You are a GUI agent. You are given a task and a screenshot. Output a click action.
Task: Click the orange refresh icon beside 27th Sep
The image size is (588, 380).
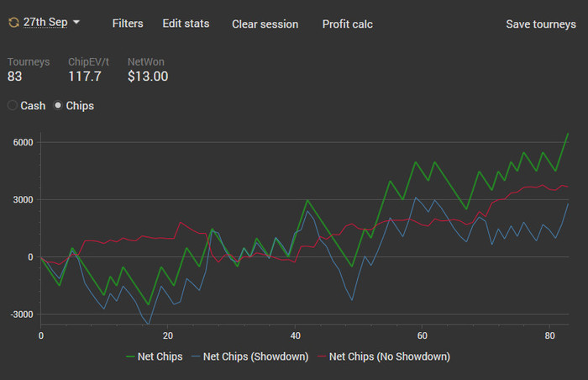(x=14, y=23)
